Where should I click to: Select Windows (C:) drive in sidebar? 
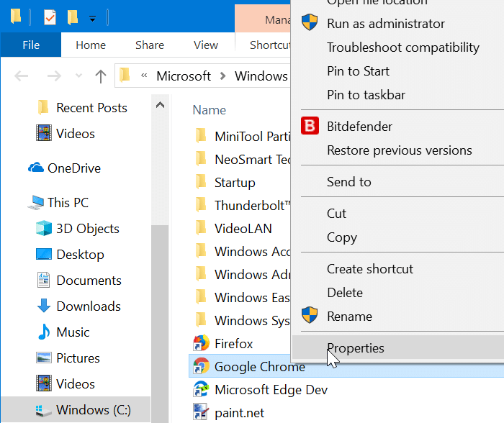click(x=76, y=410)
